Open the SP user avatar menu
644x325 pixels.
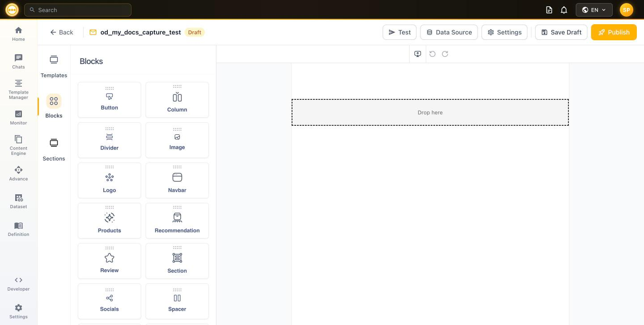click(x=627, y=10)
